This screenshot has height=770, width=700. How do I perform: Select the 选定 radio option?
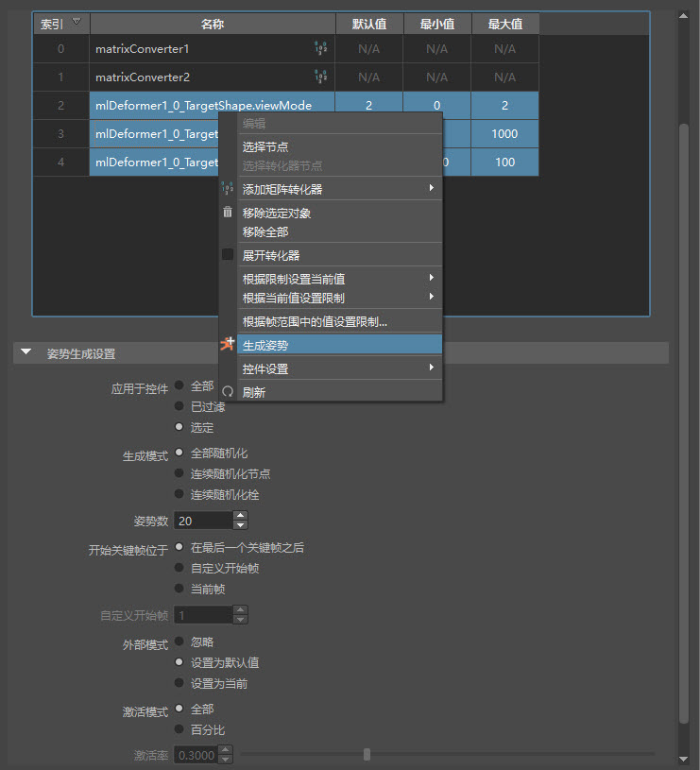point(179,427)
